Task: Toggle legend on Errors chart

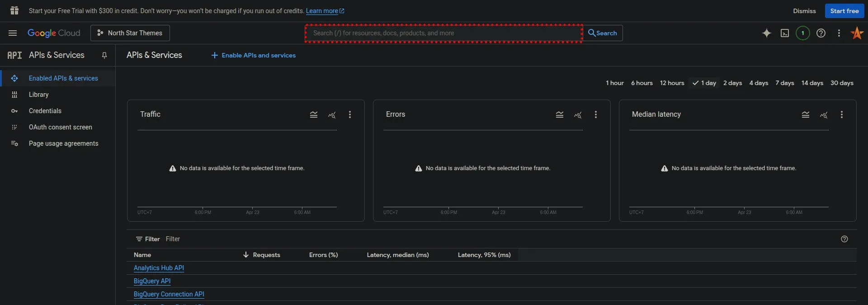Action: click(560, 114)
